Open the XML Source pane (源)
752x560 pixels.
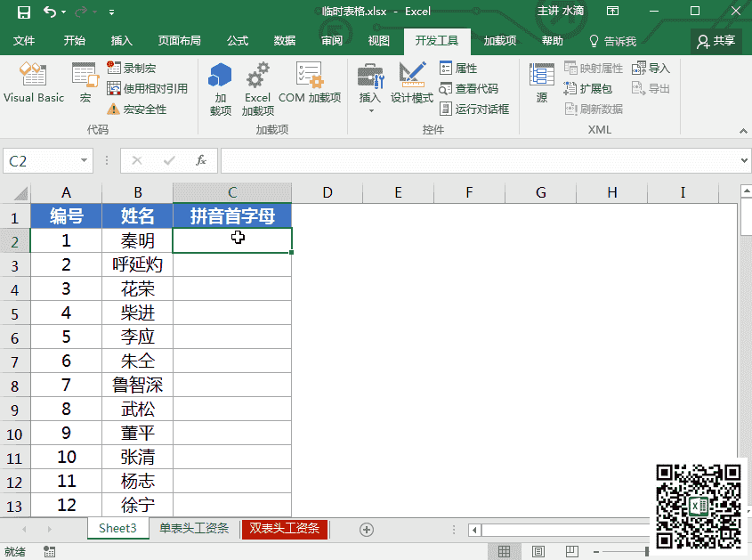point(542,82)
